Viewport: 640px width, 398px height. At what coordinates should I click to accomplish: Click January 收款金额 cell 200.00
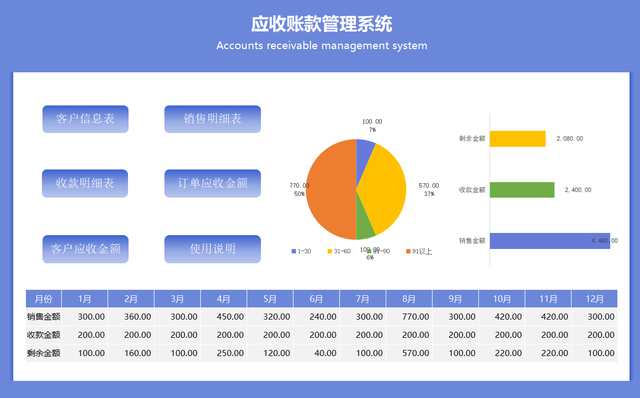84,335
